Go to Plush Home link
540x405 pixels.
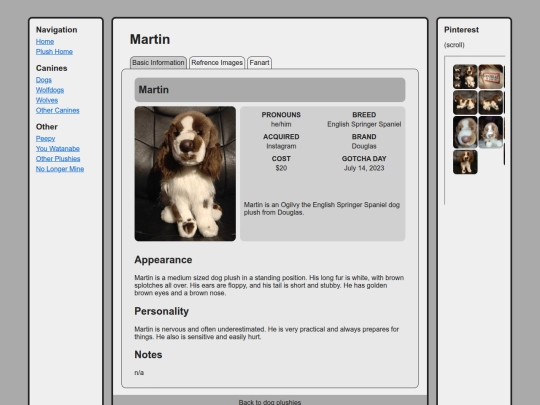(x=54, y=52)
